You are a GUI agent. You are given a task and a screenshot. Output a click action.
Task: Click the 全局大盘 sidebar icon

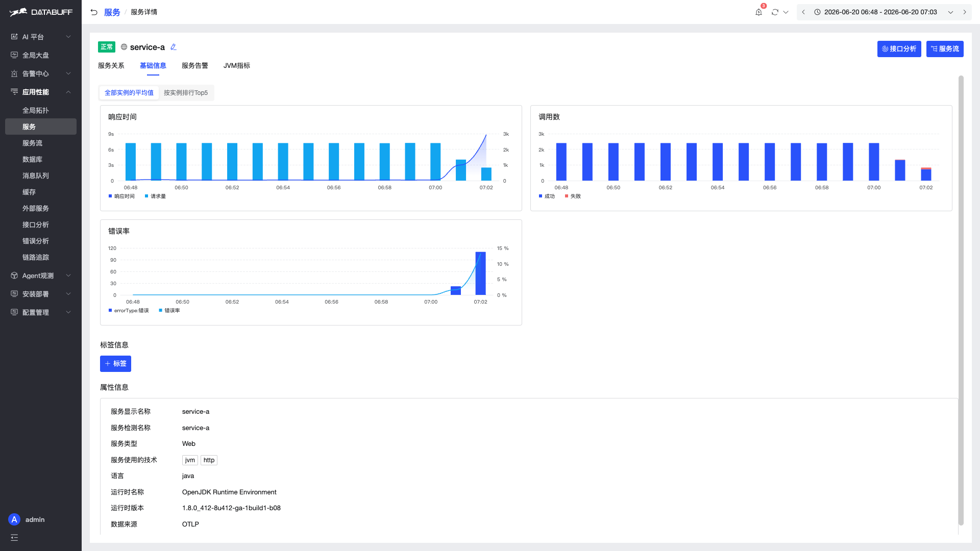[x=14, y=55]
